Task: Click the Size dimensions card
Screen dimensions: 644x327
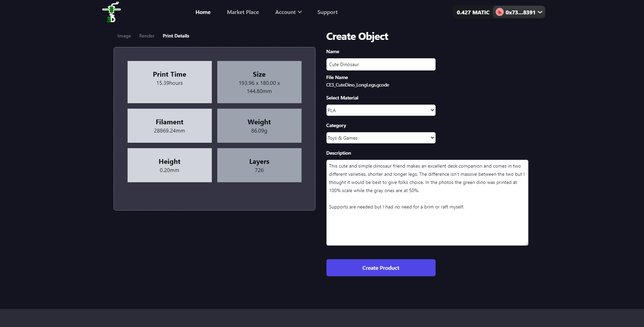Action: 259,82
